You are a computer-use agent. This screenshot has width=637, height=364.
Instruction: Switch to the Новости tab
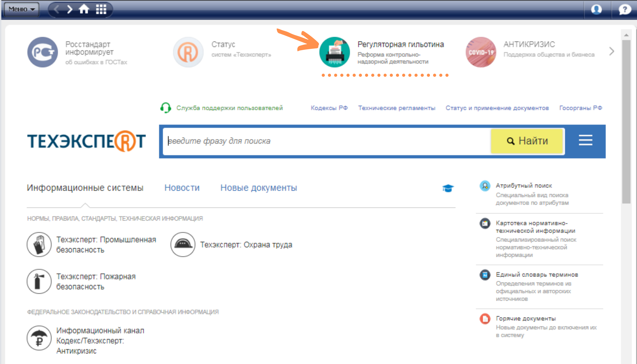(182, 188)
